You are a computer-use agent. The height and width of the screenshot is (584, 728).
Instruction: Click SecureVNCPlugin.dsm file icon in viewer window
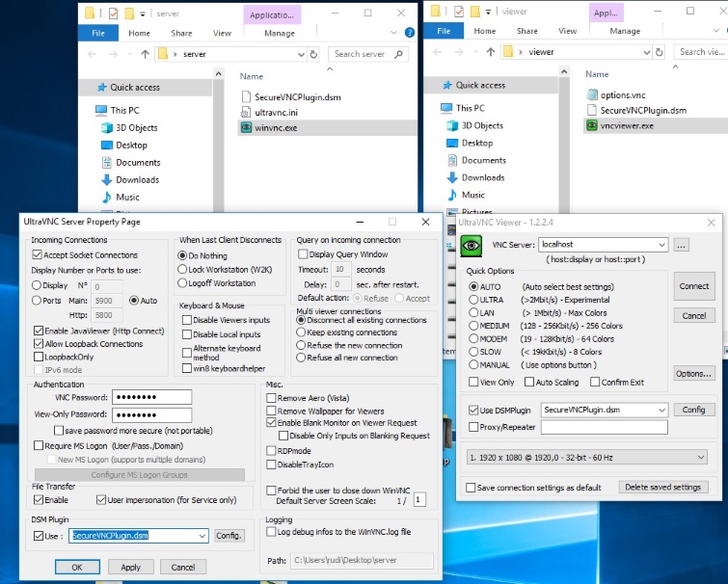pos(592,110)
